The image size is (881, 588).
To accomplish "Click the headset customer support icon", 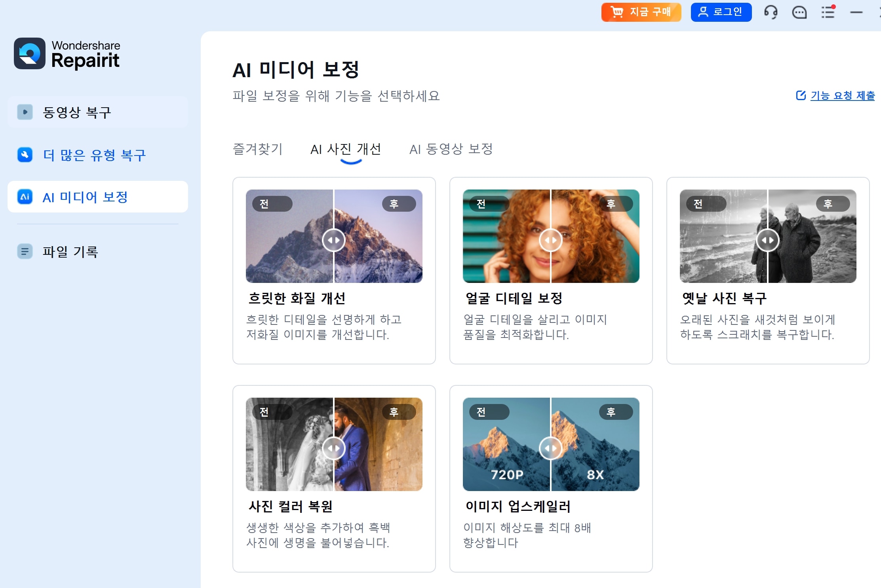I will tap(771, 12).
